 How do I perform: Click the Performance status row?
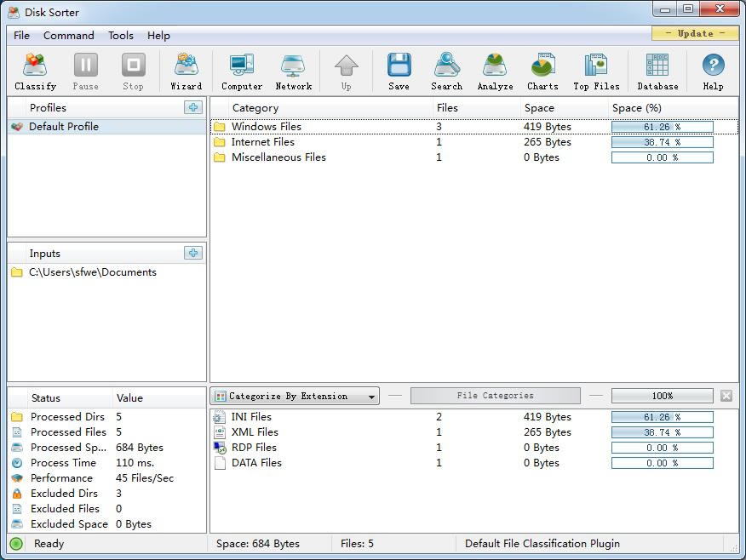107,478
